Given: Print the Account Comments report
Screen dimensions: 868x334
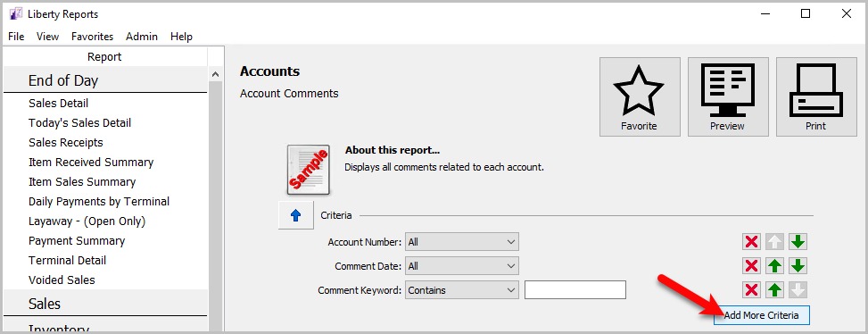Looking at the screenshot, I should click(x=816, y=96).
